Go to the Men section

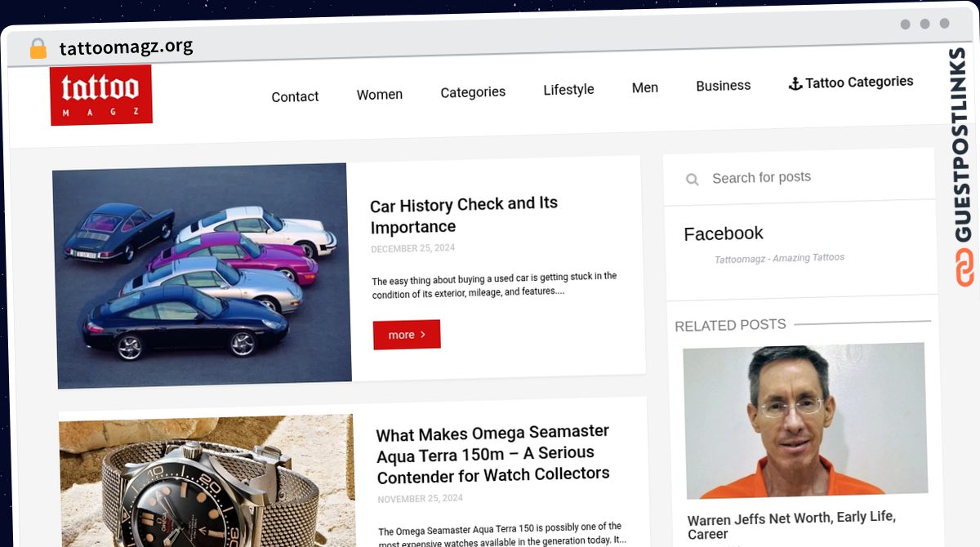click(x=645, y=87)
